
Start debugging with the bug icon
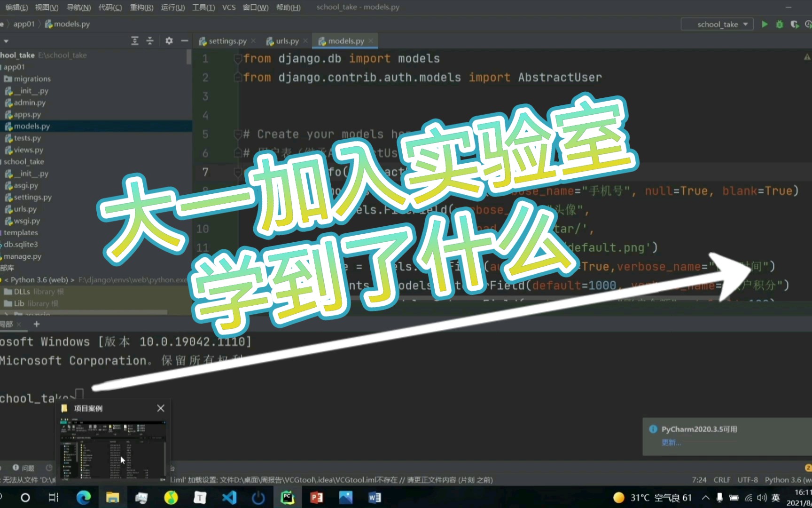click(x=780, y=24)
